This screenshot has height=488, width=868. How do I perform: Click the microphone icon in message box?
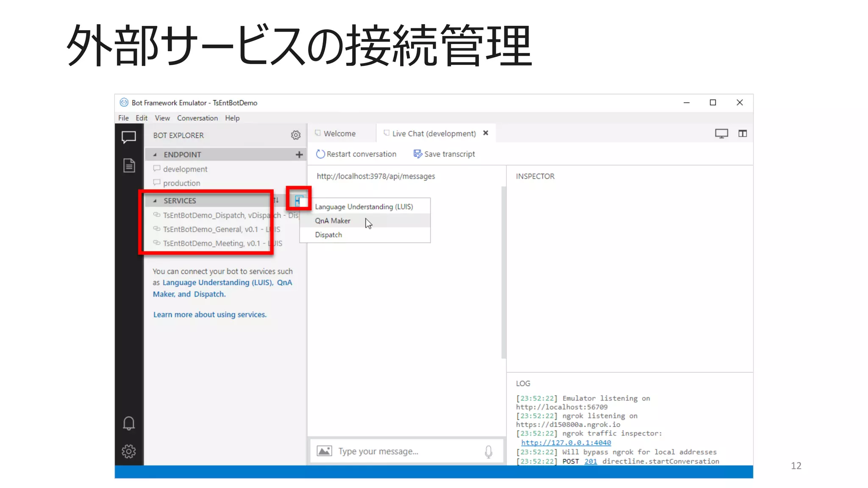(x=488, y=452)
